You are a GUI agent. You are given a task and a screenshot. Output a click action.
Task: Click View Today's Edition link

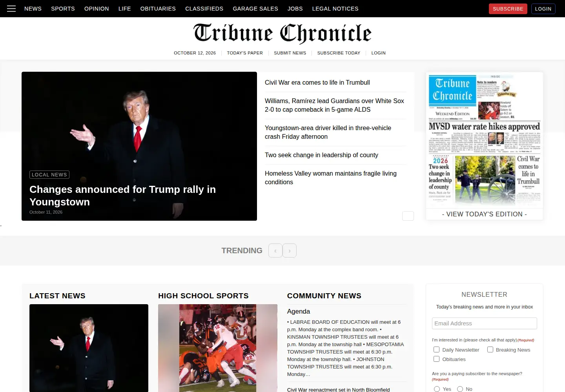pos(485,214)
